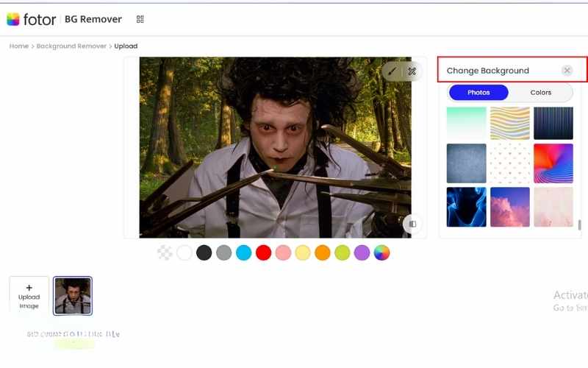Open the apps grid icon beside BG Remover

point(140,19)
